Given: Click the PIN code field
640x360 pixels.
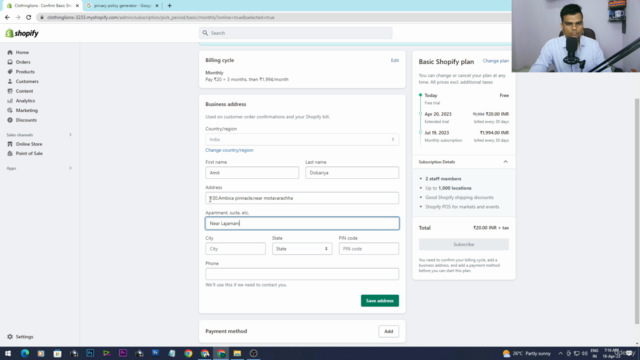Looking at the screenshot, I should [x=369, y=249].
